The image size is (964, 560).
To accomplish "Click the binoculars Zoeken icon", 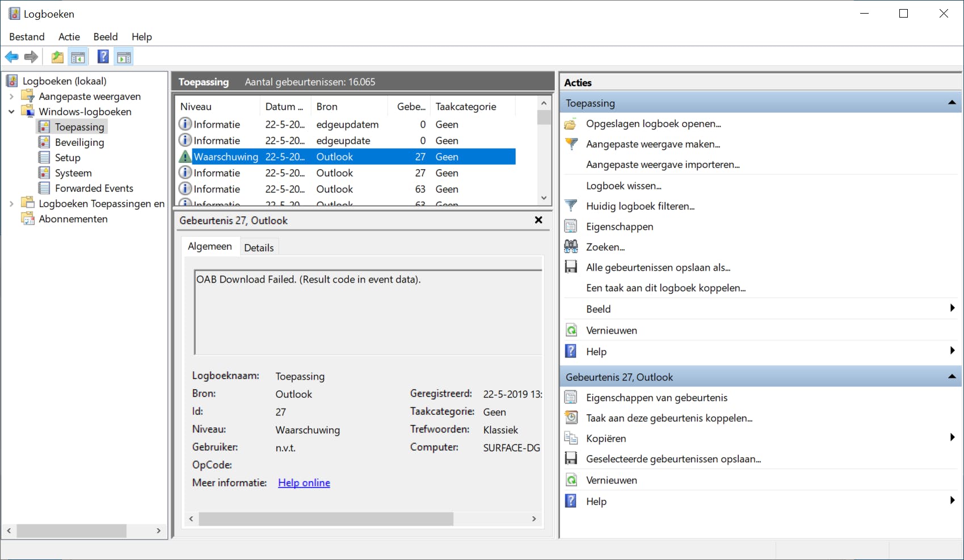I will click(x=571, y=247).
